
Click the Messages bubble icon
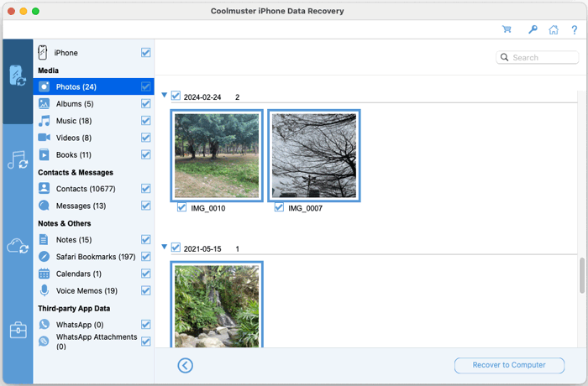tap(44, 206)
